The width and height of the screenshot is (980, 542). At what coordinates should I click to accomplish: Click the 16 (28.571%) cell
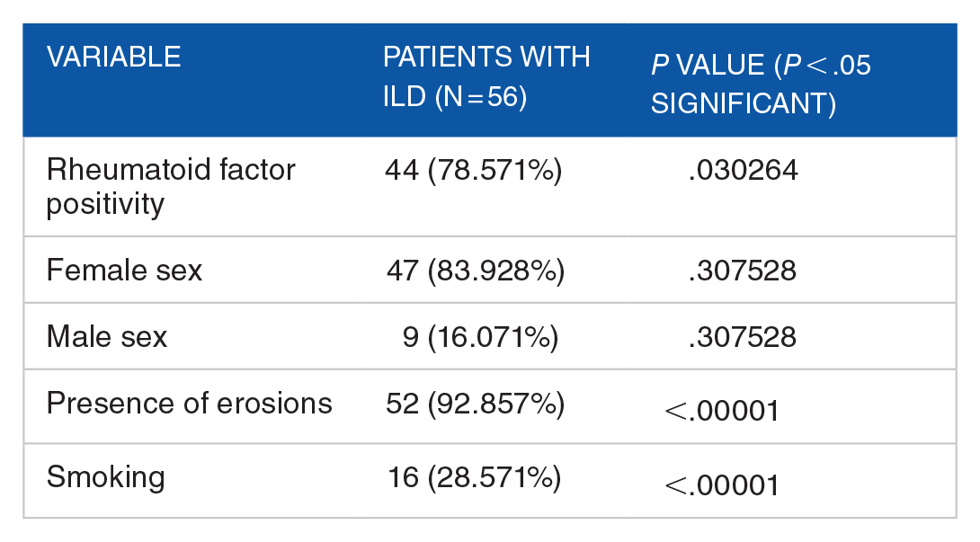click(475, 478)
